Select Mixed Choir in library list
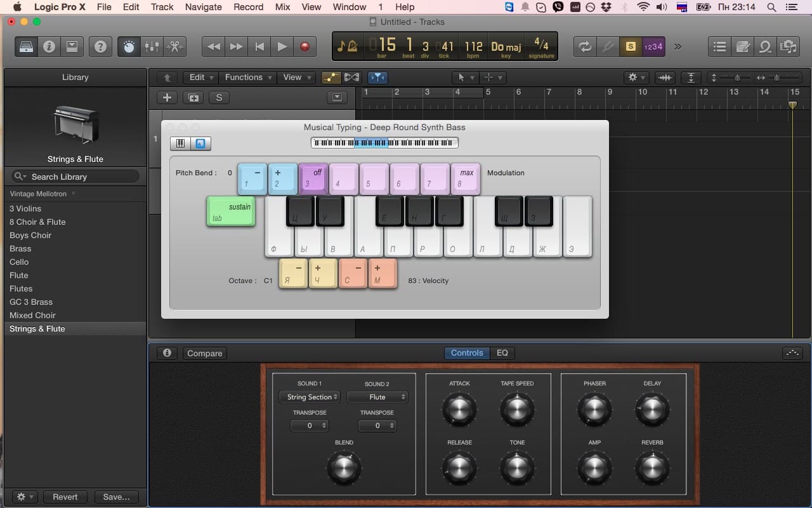The width and height of the screenshot is (812, 508). point(32,315)
